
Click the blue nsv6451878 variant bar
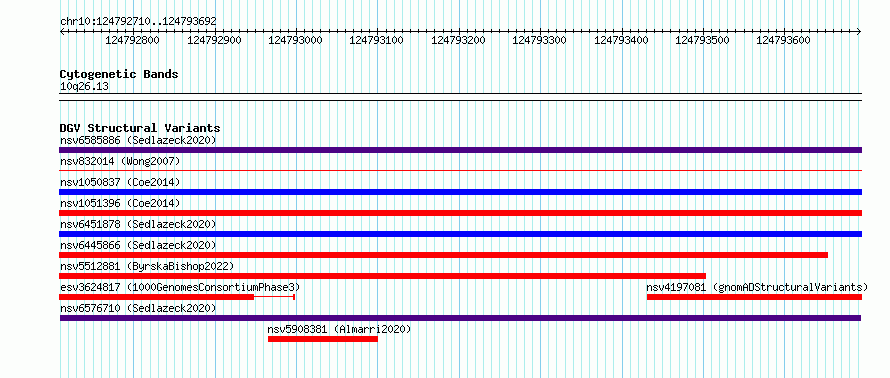point(461,234)
